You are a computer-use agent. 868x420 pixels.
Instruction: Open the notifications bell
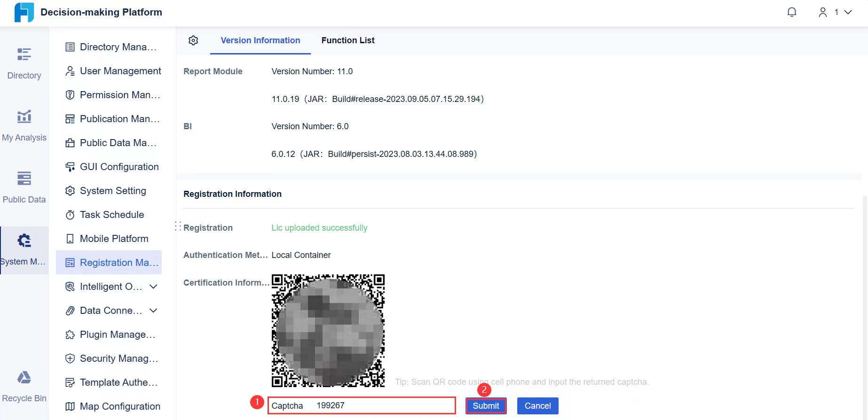tap(792, 12)
